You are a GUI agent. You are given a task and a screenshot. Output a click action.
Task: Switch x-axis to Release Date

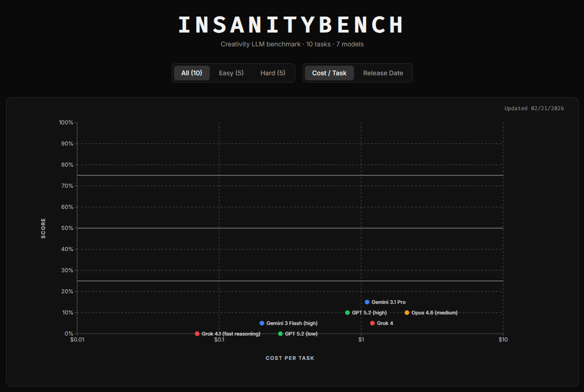(x=383, y=73)
